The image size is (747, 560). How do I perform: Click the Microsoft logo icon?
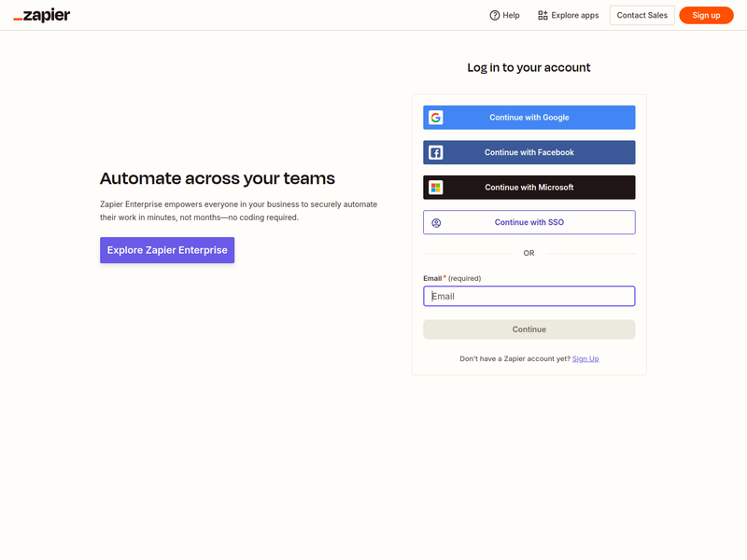(x=435, y=188)
